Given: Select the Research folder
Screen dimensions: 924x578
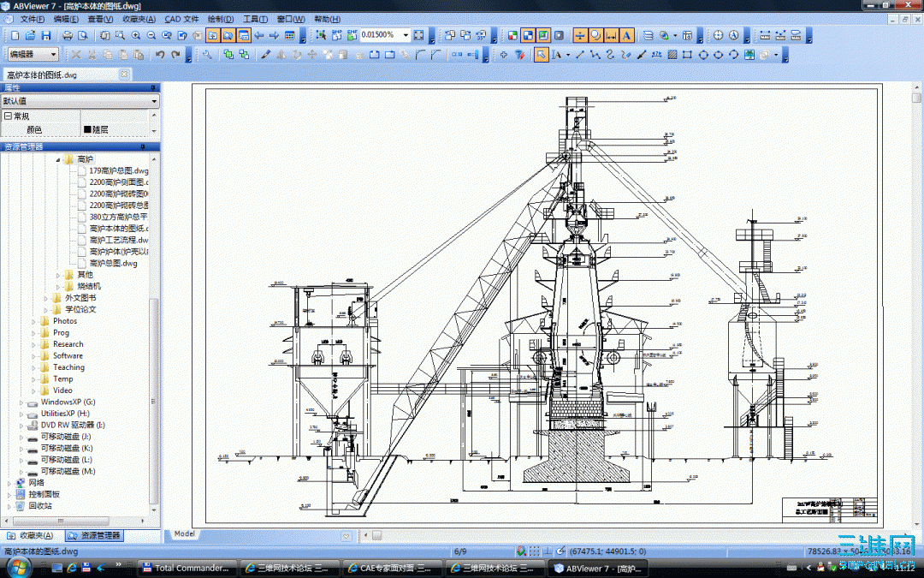Looking at the screenshot, I should pyautogui.click(x=68, y=344).
